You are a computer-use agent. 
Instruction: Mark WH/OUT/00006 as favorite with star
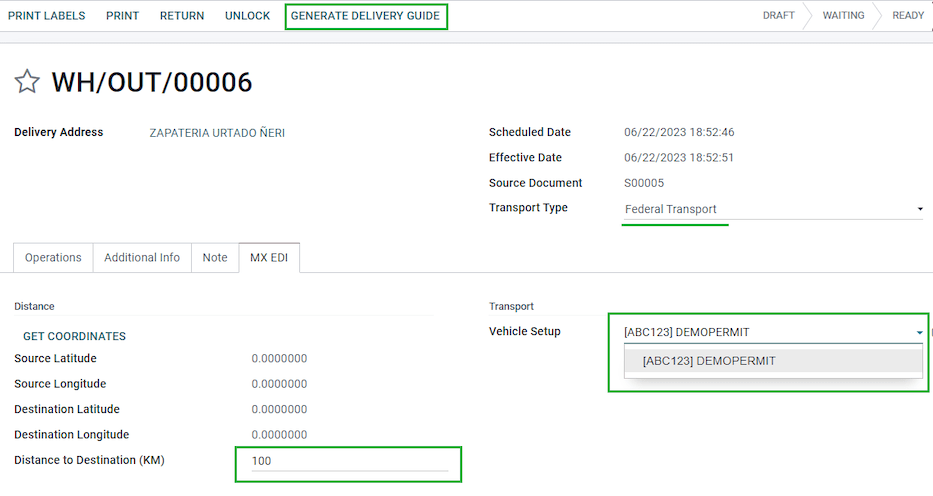tap(27, 82)
